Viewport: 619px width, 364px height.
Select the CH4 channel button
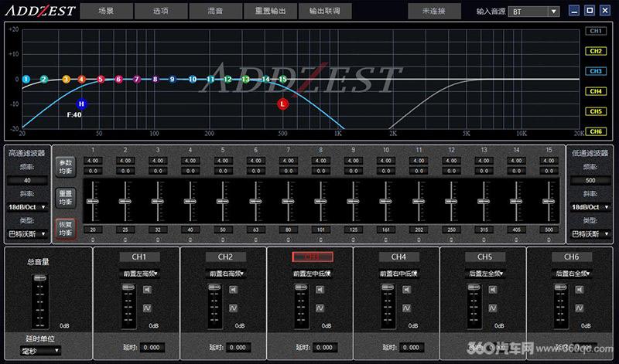point(398,257)
